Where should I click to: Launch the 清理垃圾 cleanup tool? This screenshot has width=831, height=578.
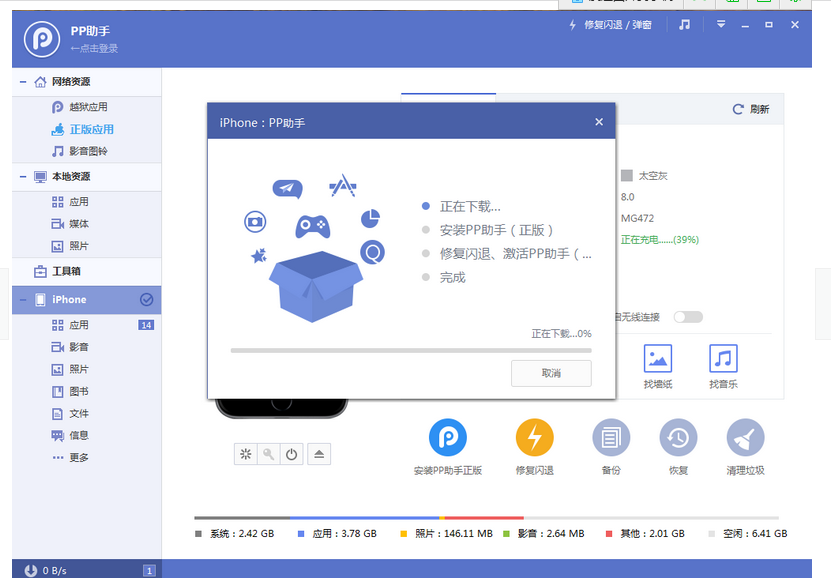pos(744,437)
